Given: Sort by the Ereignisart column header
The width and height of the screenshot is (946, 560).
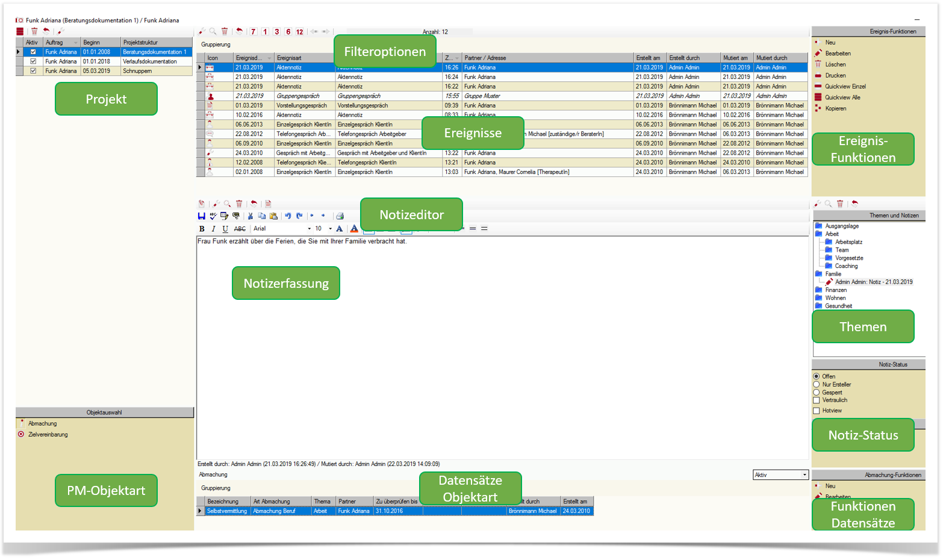Looking at the screenshot, I should point(304,58).
